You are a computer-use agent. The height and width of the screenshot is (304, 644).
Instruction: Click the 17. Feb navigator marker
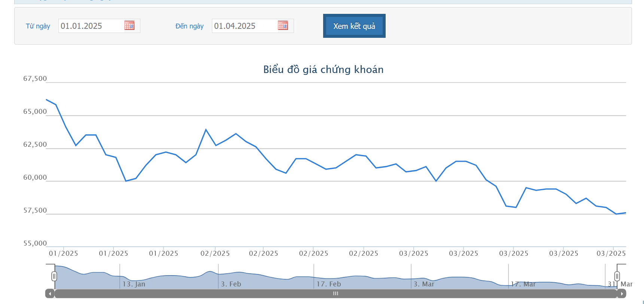[x=329, y=284]
